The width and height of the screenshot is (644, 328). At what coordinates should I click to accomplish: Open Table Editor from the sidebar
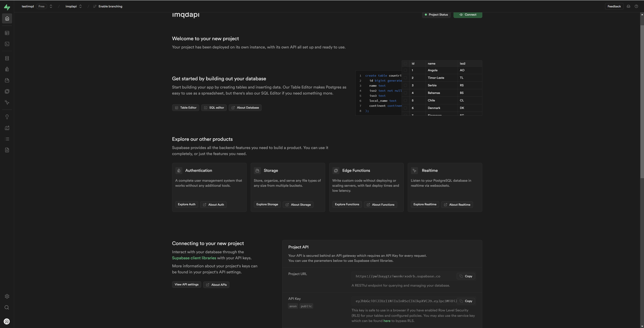click(x=7, y=33)
